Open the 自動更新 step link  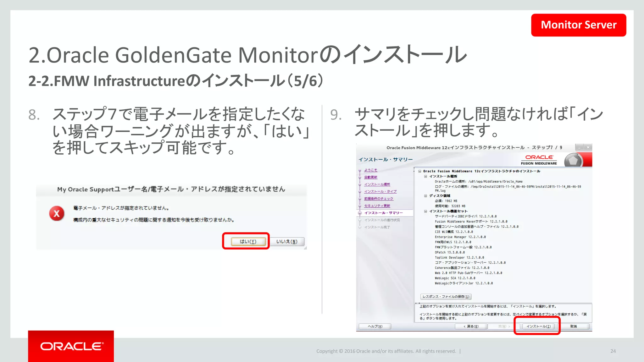coord(371,177)
